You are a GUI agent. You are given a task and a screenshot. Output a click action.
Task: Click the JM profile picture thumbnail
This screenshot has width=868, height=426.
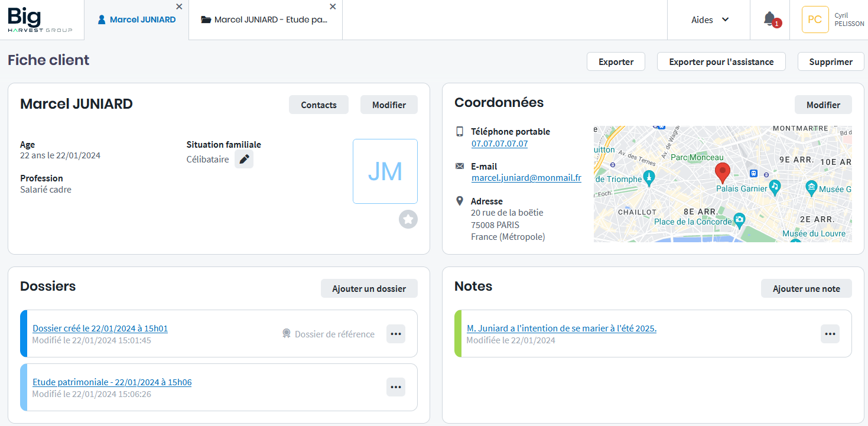[385, 171]
